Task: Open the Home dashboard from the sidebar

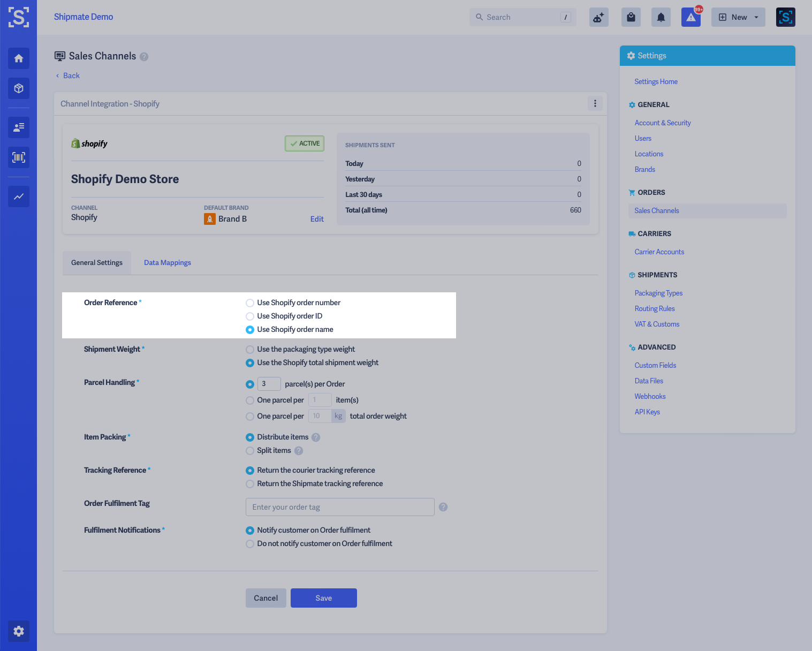Action: pyautogui.click(x=19, y=58)
